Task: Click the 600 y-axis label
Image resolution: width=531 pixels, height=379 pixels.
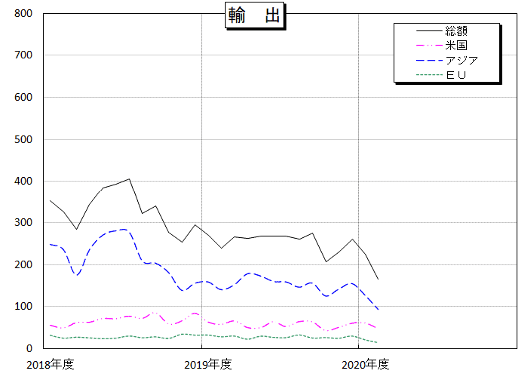Action: click(23, 98)
